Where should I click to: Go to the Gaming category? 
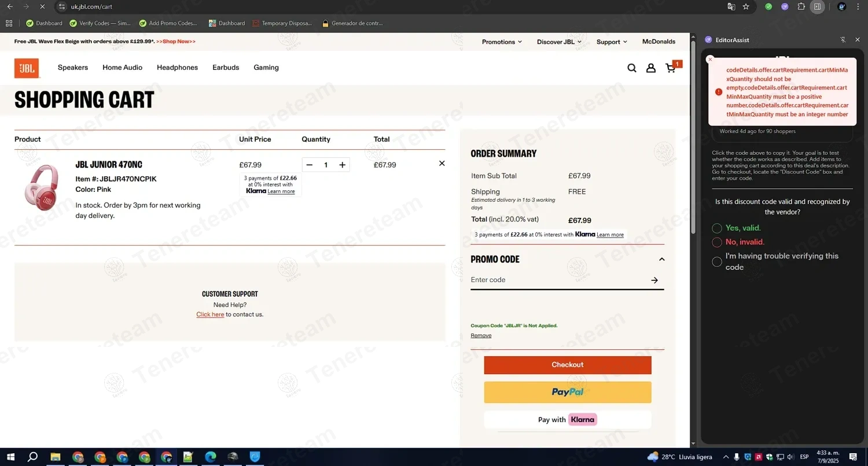click(266, 68)
